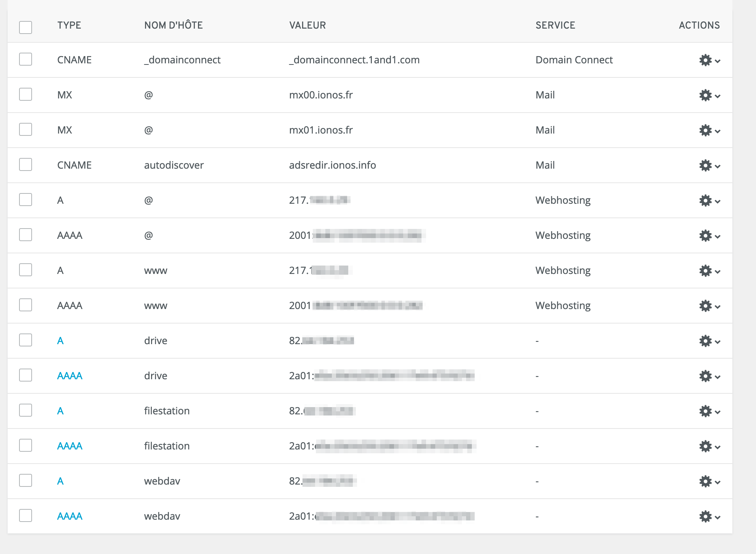The width and height of the screenshot is (756, 554).
Task: Select checkbox for AAAA webdav record
Action: (x=26, y=516)
